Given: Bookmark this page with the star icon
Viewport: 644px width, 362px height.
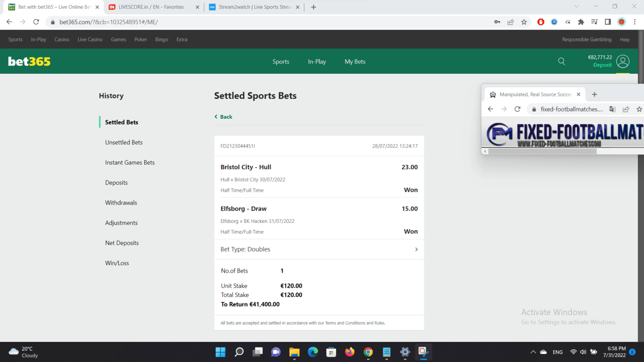Looking at the screenshot, I should click(x=524, y=22).
